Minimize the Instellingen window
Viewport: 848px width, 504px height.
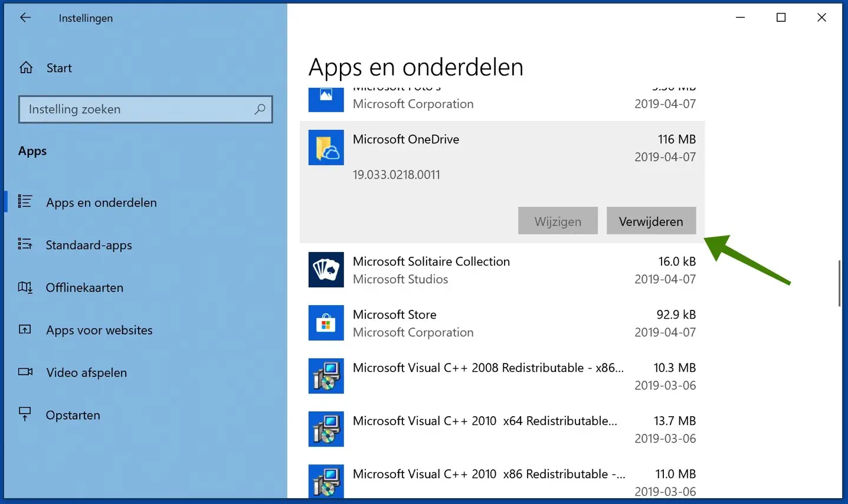[741, 18]
